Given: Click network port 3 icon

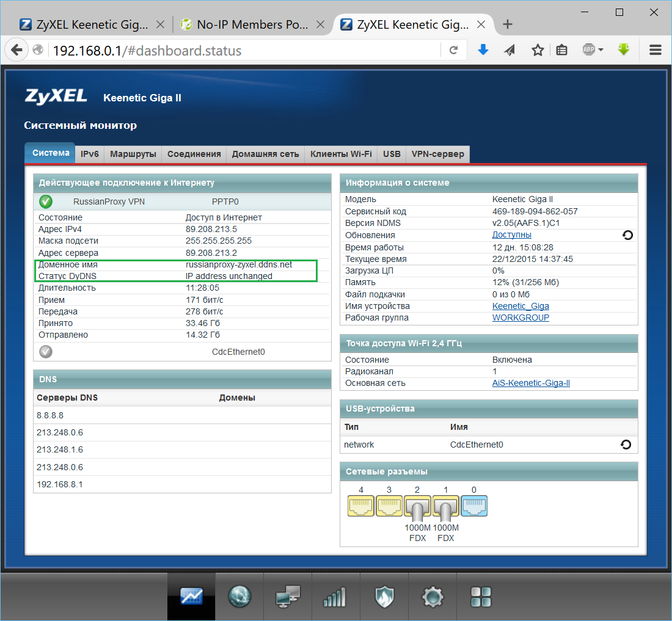Looking at the screenshot, I should (389, 506).
